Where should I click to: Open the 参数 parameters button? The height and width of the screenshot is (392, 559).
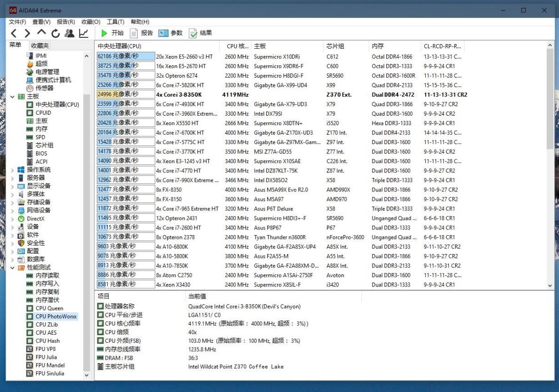[x=170, y=33]
